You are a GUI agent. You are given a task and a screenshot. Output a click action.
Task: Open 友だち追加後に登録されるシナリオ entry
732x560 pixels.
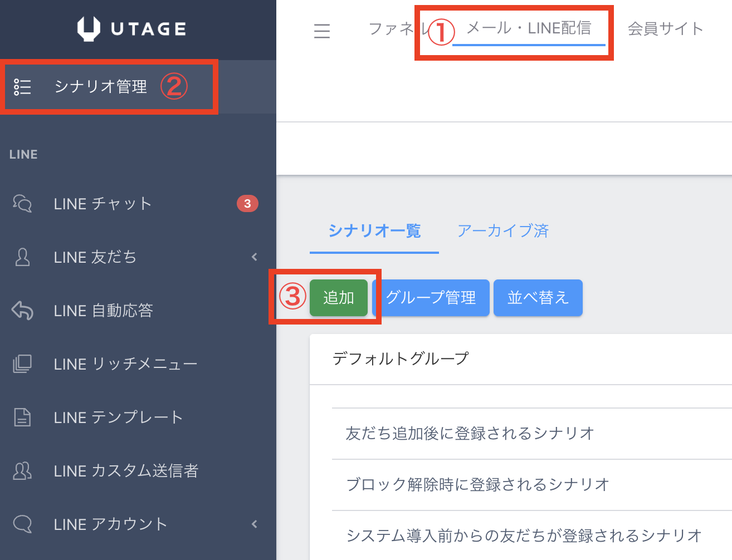tap(470, 433)
